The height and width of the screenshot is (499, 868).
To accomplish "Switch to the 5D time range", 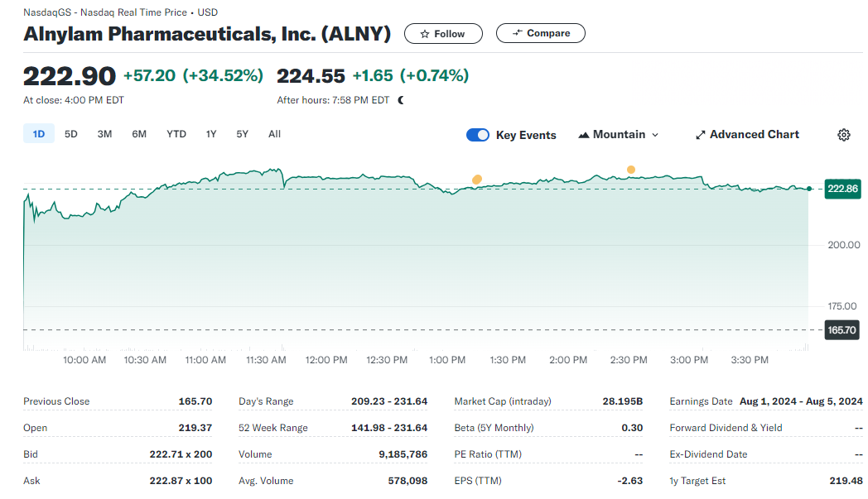I will 71,134.
